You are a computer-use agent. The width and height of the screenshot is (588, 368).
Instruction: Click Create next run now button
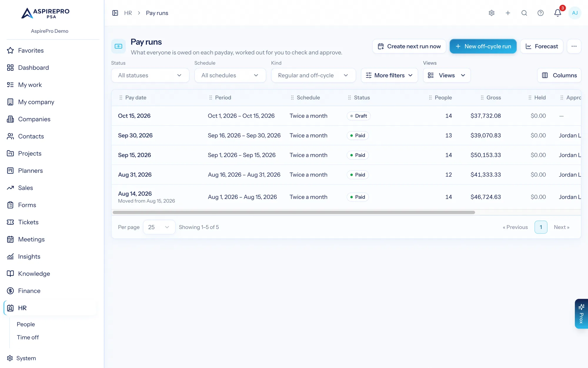(x=409, y=46)
